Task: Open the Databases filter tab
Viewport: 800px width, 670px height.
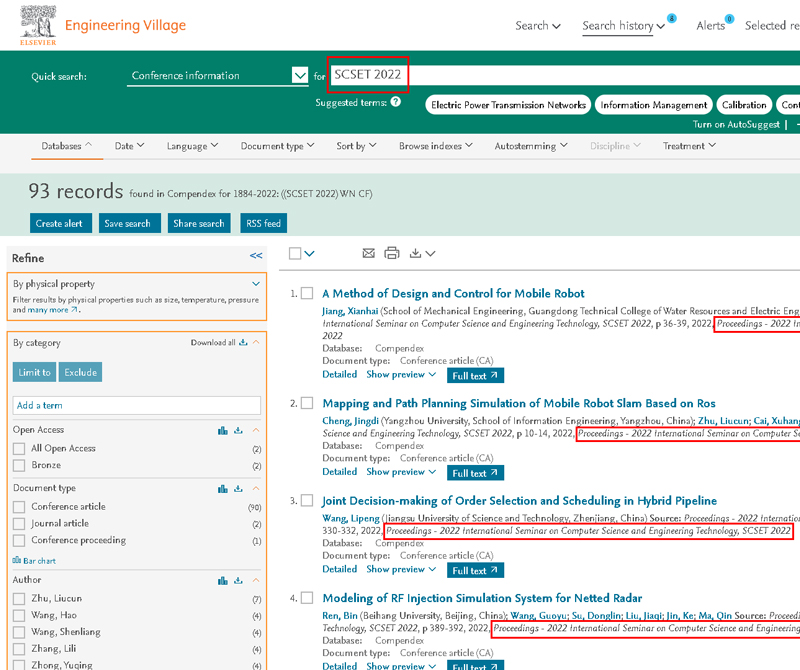Action: (67, 146)
